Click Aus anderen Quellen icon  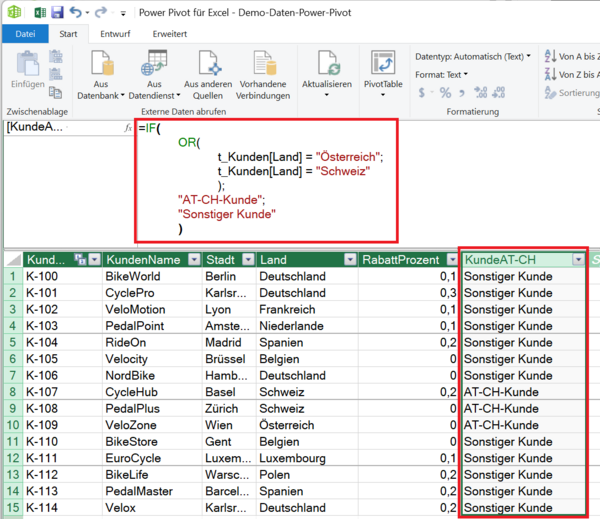(x=207, y=66)
